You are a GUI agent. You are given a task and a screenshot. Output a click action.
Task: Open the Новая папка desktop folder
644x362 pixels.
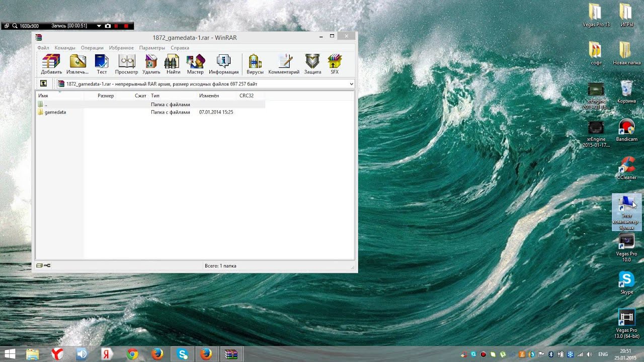click(x=626, y=53)
